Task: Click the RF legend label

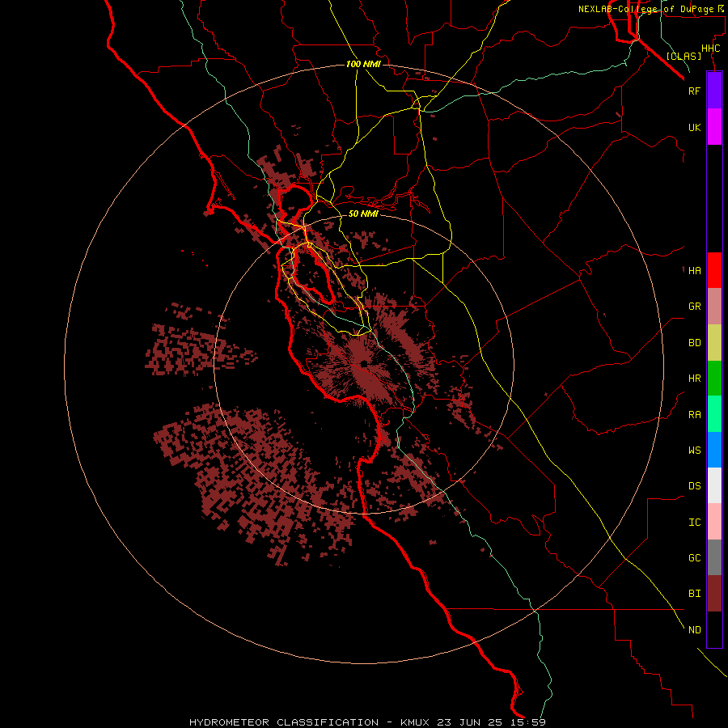Action: [x=694, y=91]
